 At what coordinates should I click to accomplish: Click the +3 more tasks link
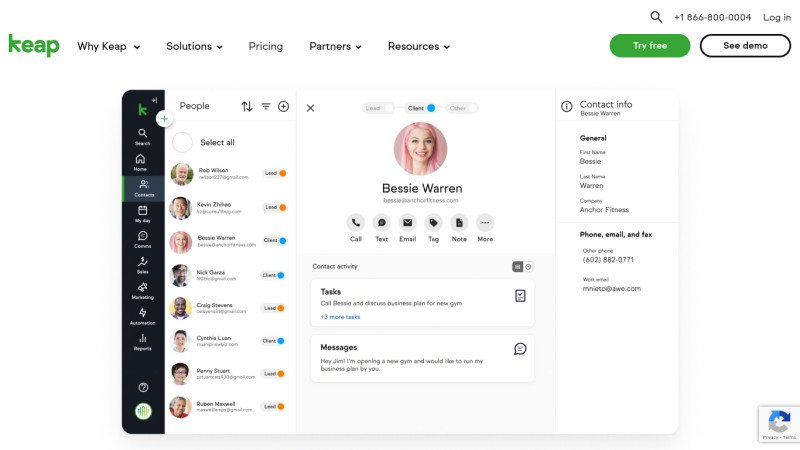[x=340, y=317]
